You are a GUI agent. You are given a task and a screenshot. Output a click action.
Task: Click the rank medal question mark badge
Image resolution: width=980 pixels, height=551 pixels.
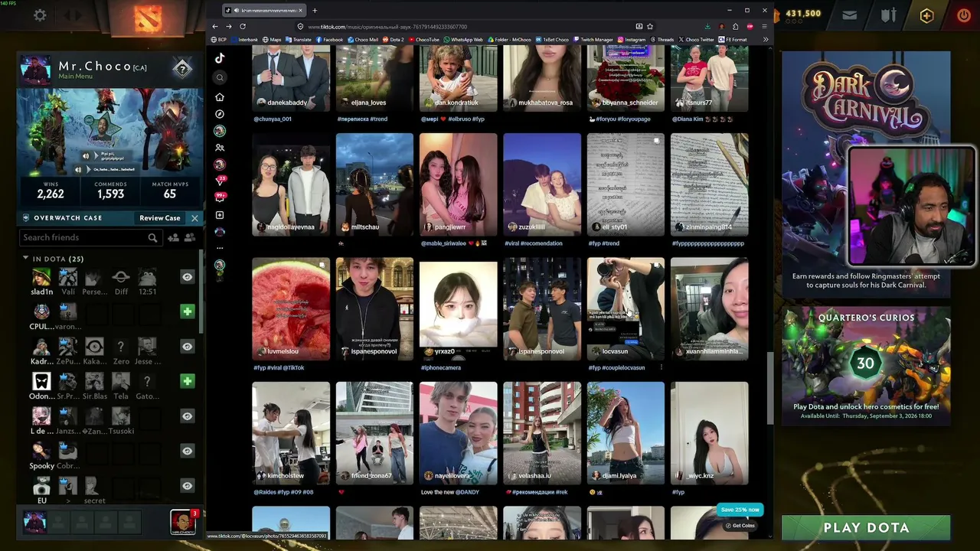(182, 69)
